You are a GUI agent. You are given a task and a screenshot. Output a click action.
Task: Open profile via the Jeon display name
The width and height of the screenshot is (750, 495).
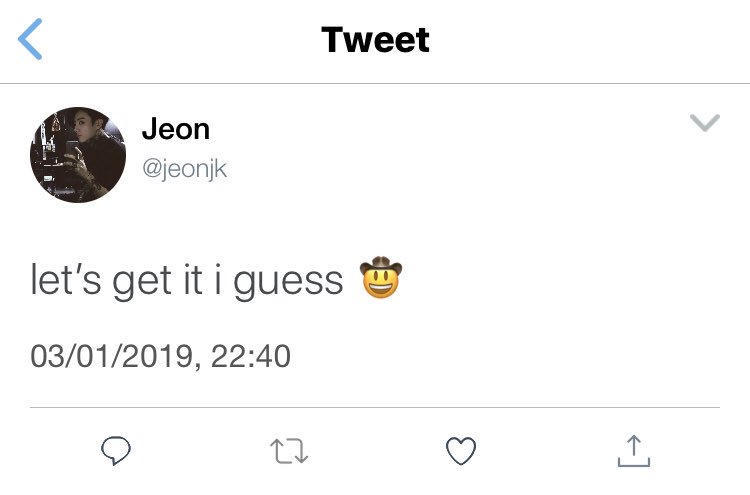(x=176, y=129)
